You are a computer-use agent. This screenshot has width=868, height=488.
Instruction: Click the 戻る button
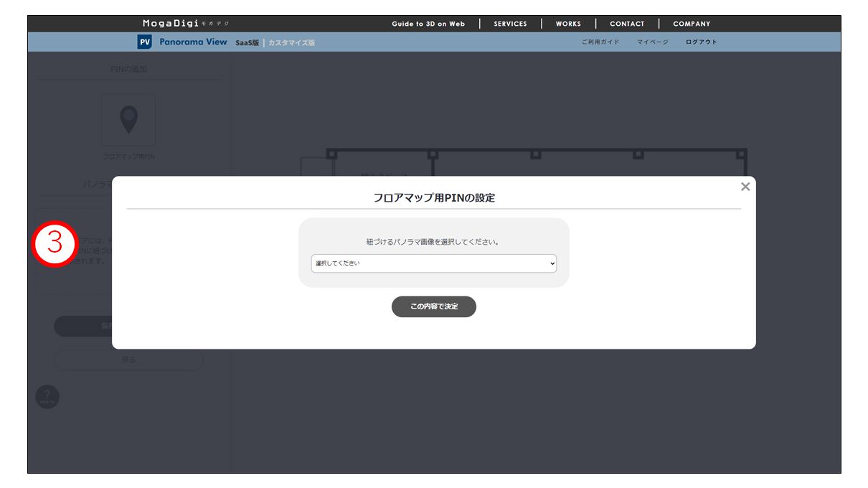coord(128,360)
